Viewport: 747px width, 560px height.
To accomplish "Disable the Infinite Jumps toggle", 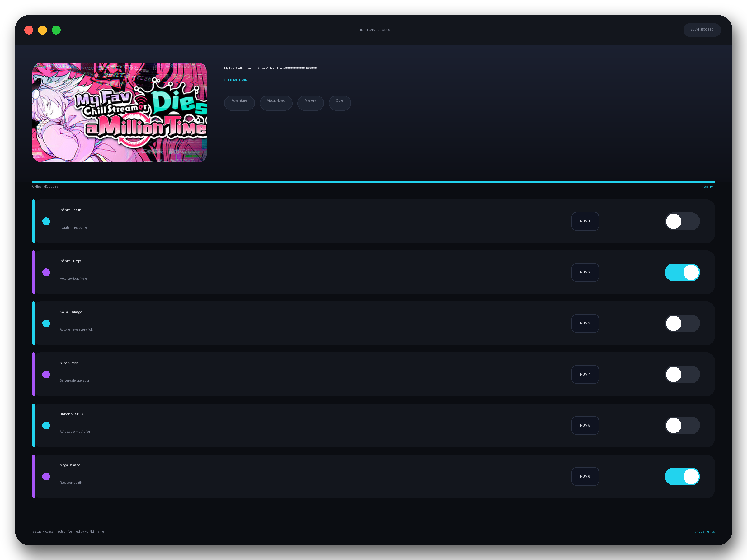I will (x=682, y=273).
